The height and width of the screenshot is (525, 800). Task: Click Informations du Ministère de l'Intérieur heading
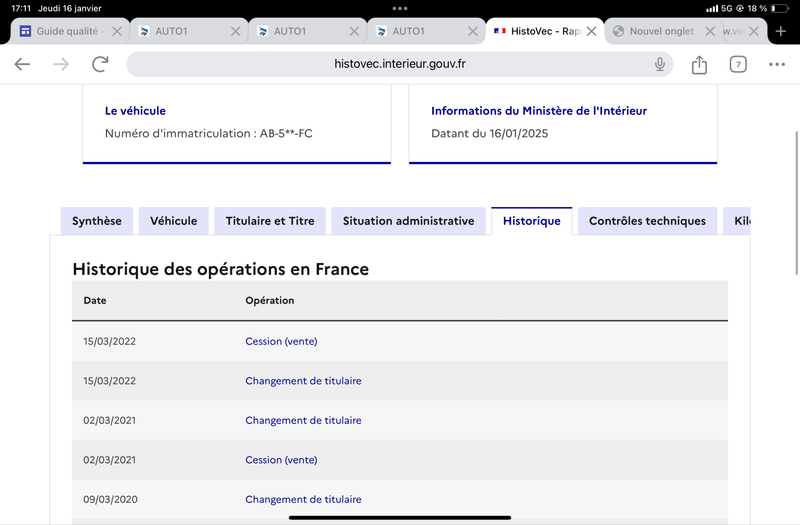[539, 111]
